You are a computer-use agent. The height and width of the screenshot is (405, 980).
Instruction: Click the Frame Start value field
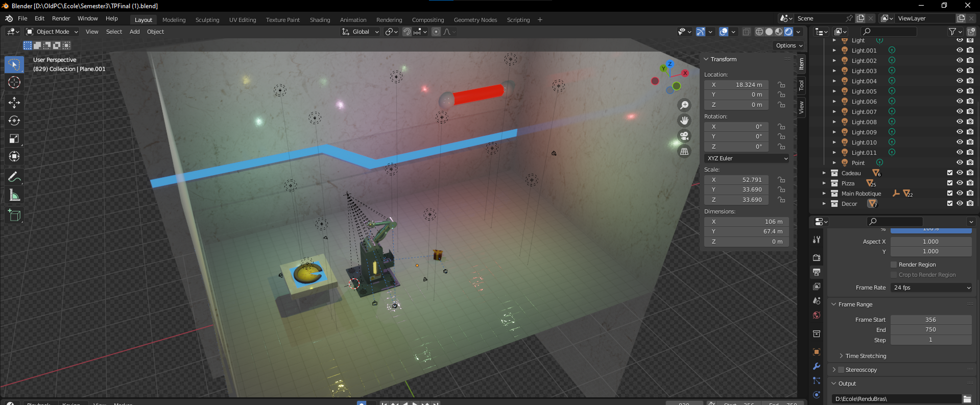930,320
